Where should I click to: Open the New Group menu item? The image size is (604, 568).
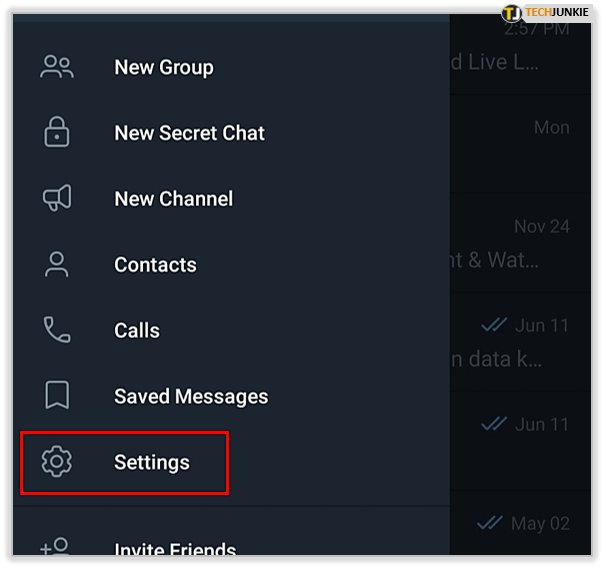[x=163, y=67]
